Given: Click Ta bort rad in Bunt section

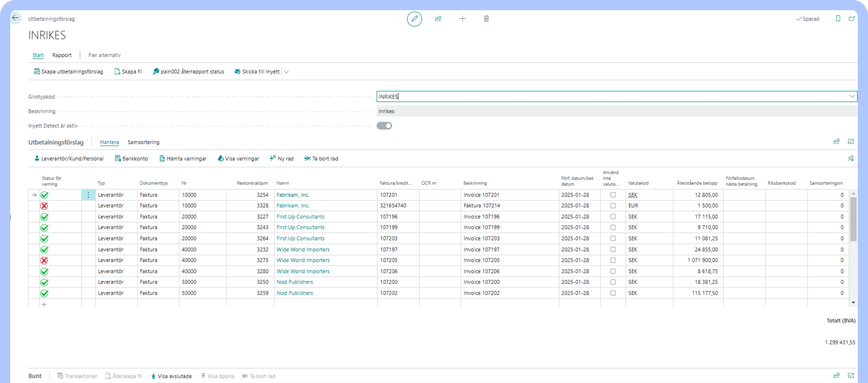Looking at the screenshot, I should coord(259,376).
